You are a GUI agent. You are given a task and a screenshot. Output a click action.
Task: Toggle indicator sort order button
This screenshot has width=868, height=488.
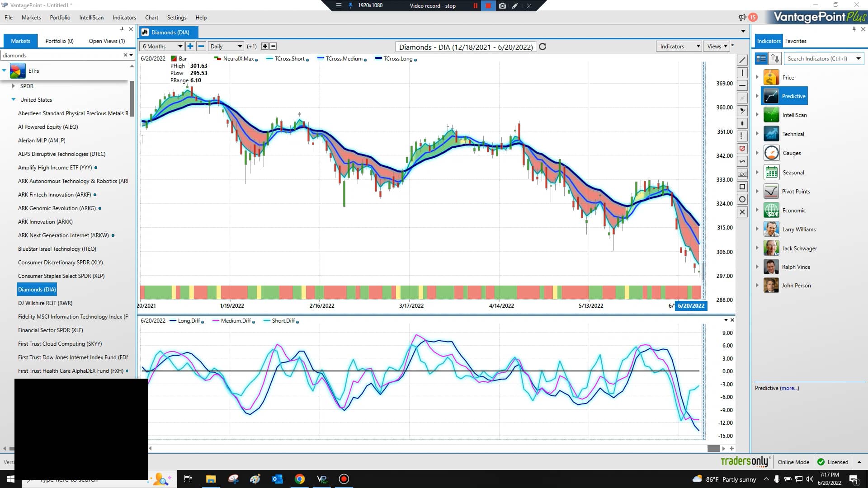[775, 59]
